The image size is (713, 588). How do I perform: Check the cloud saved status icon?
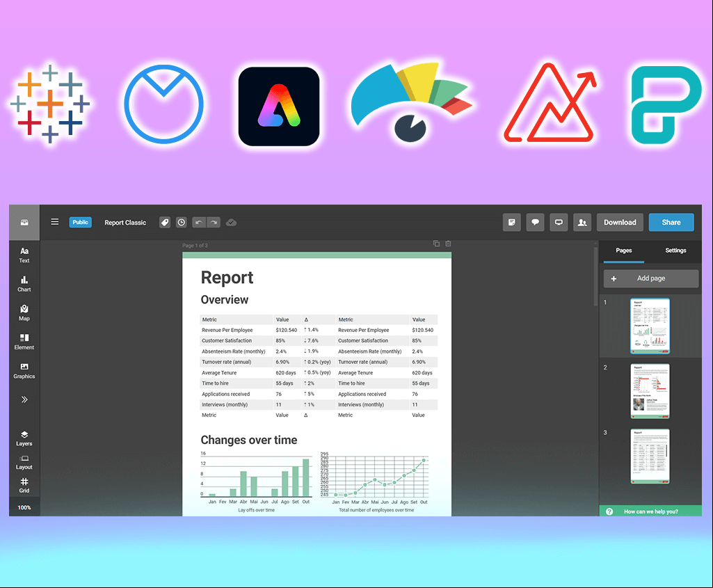(232, 223)
